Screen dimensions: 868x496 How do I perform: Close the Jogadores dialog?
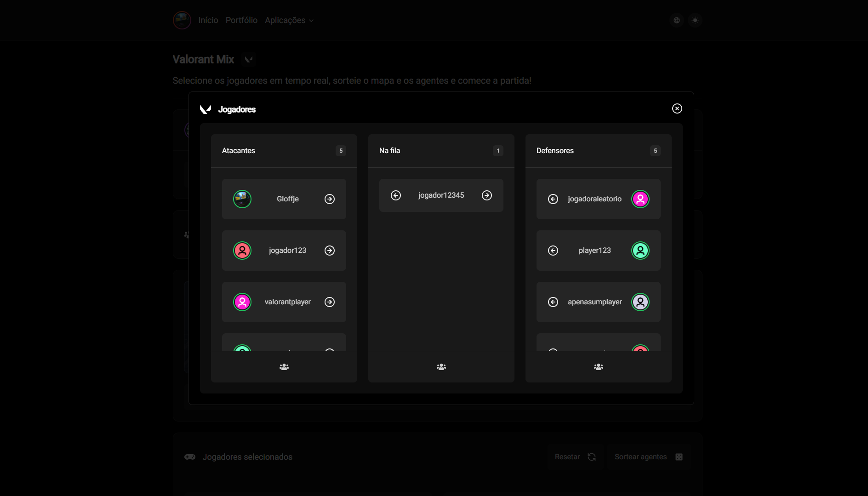677,108
